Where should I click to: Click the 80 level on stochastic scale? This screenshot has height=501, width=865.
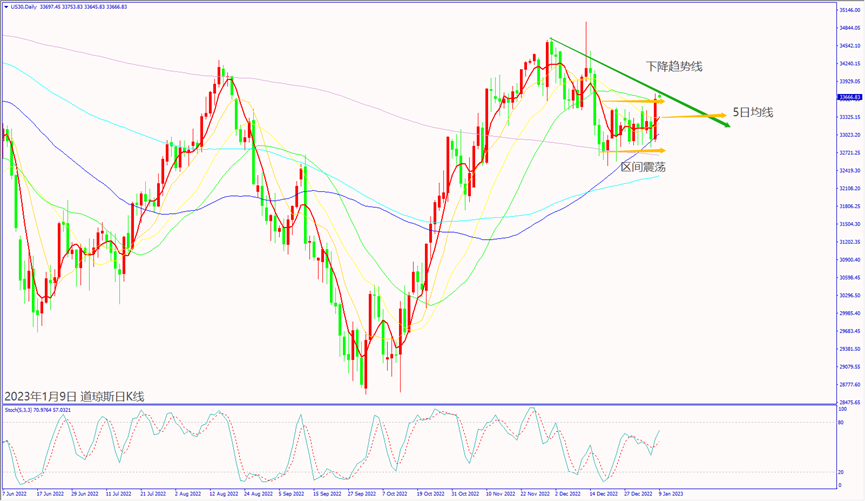(842, 424)
